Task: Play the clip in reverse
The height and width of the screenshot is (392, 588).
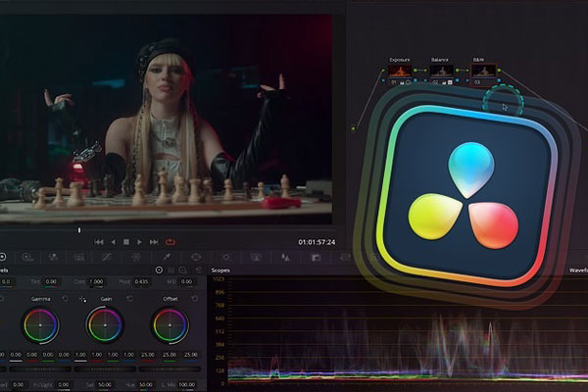Action: click(114, 242)
